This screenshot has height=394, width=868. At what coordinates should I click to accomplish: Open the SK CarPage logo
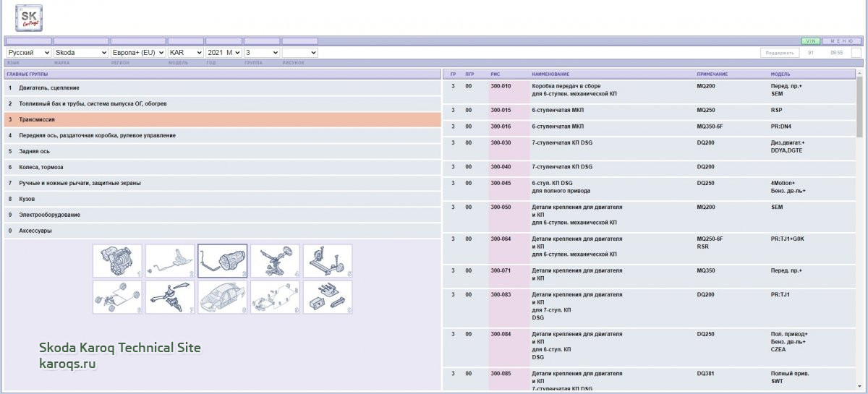(x=28, y=18)
